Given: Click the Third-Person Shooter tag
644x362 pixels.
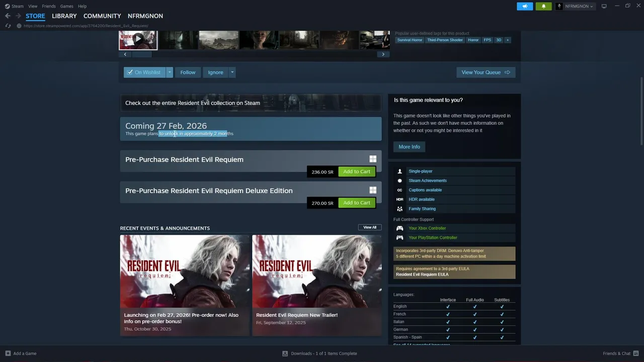Looking at the screenshot, I should tap(445, 40).
